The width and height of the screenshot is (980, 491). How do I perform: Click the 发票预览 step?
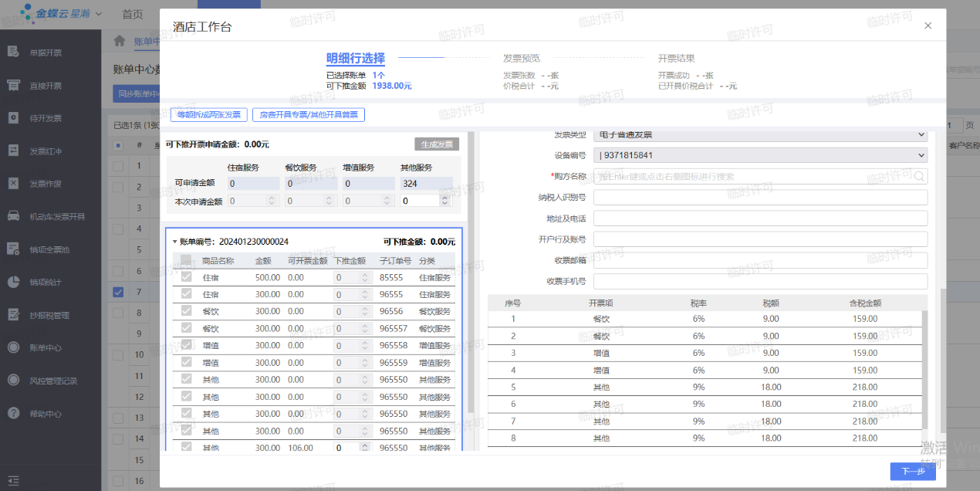click(522, 58)
